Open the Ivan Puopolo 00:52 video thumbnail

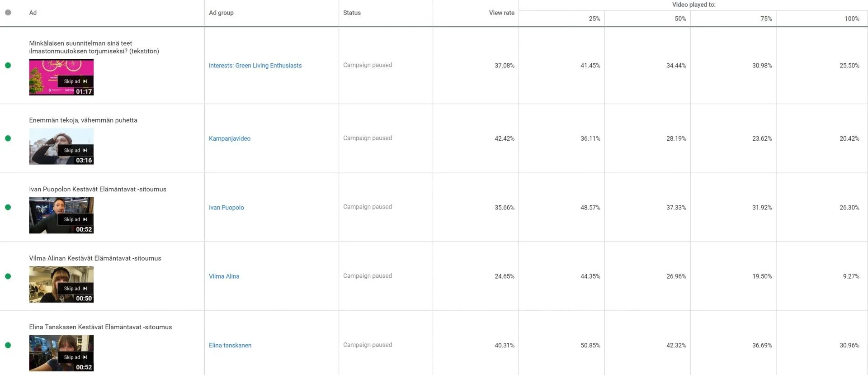click(61, 215)
